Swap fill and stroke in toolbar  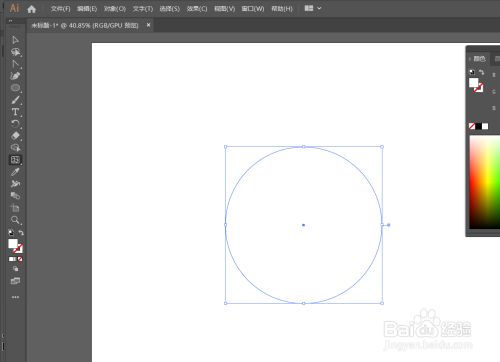pos(21,233)
